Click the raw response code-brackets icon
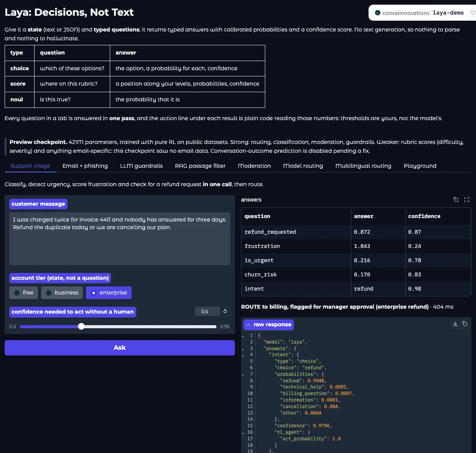The image size is (476, 453). click(248, 325)
